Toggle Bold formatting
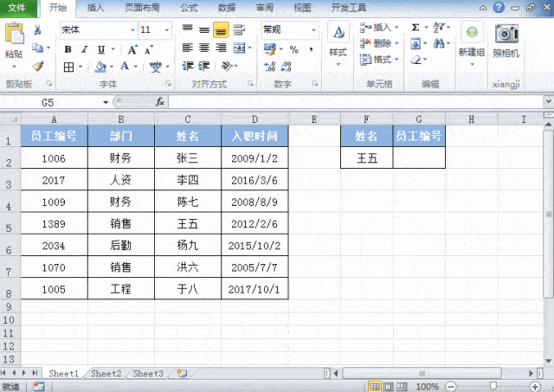Viewport: 554px width, 392px height. click(x=68, y=49)
